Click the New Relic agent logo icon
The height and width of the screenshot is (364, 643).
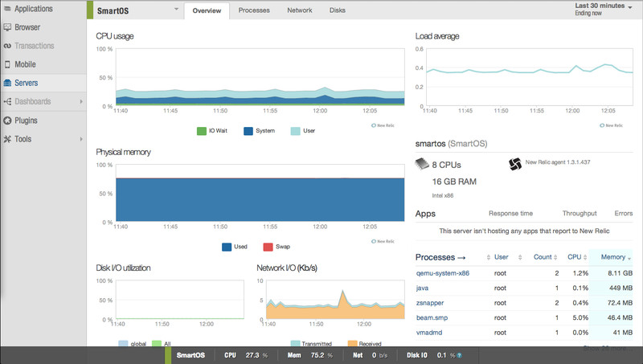pyautogui.click(x=515, y=164)
